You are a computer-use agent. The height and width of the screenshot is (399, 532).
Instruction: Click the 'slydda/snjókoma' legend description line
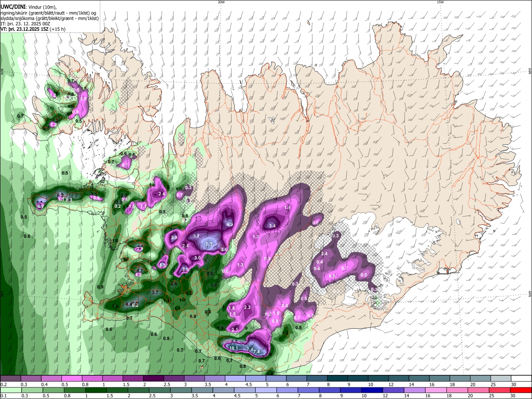(x=49, y=18)
